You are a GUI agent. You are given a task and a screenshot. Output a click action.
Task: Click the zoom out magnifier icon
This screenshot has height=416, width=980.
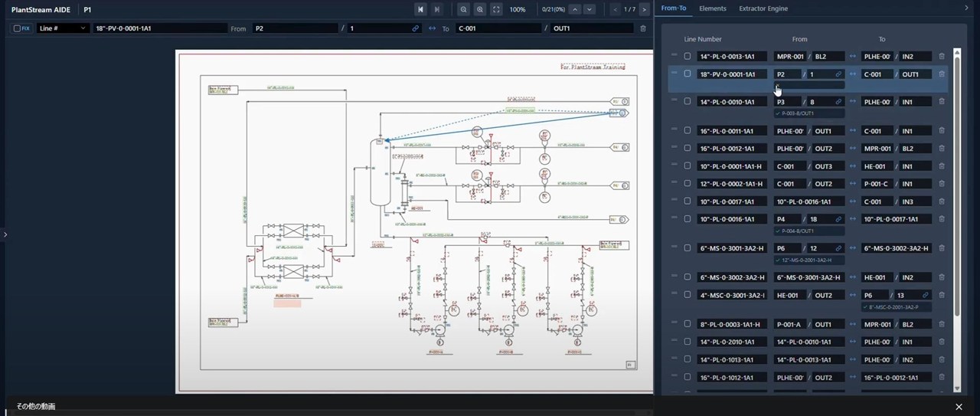tap(463, 9)
